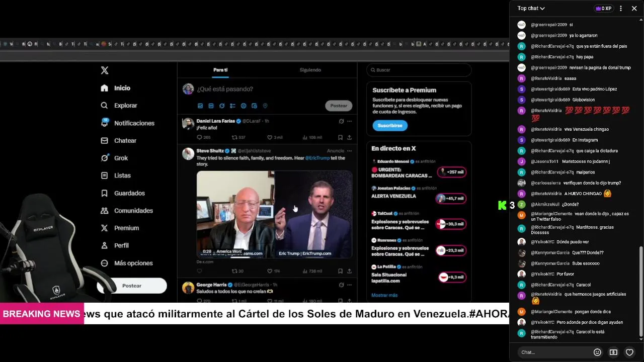The height and width of the screenshot is (362, 644).
Task: Schedule a post from the composer
Action: (254, 106)
